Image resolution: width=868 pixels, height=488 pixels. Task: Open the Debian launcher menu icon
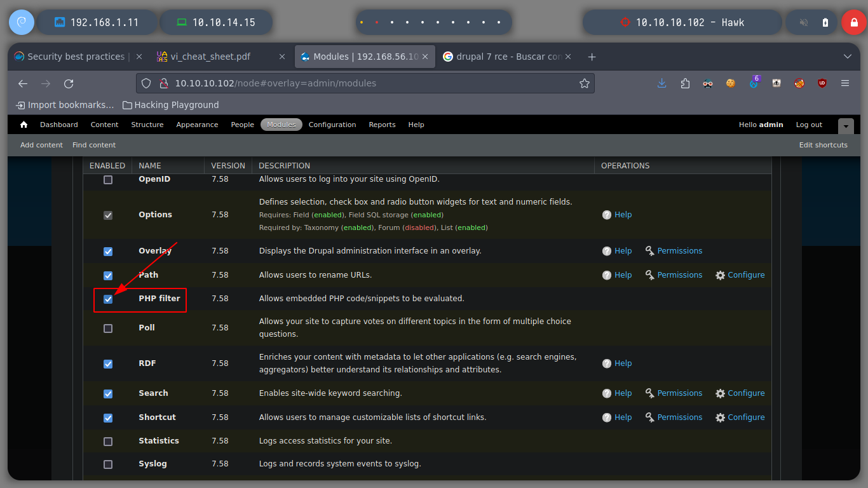[21, 22]
